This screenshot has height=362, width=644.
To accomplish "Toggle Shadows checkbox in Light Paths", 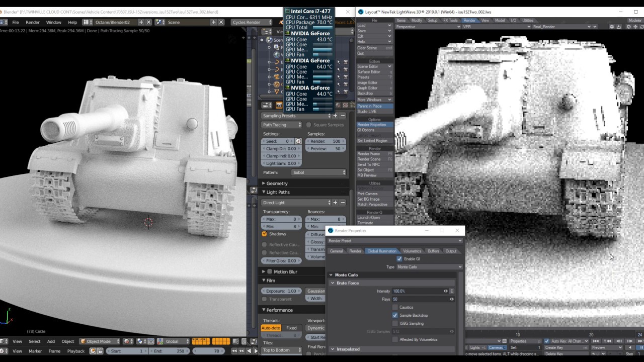I will [x=264, y=234].
